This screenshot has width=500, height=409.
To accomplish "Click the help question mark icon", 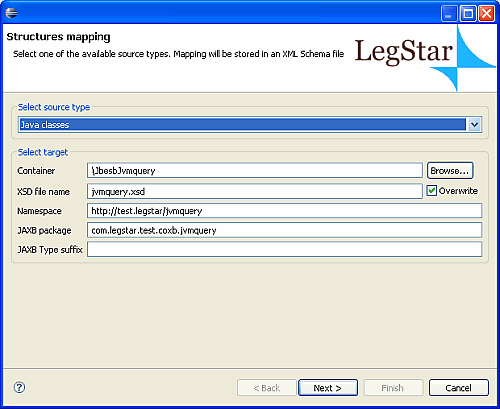I will point(19,387).
